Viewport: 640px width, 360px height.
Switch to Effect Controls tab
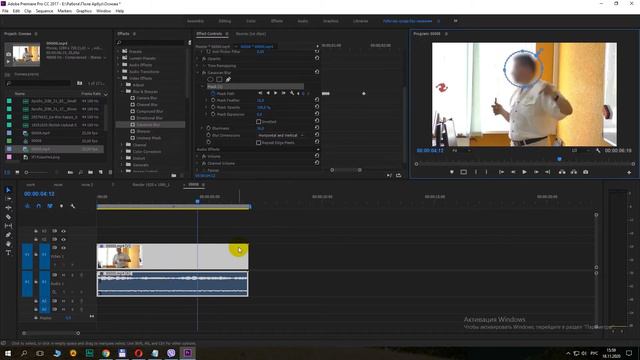209,34
